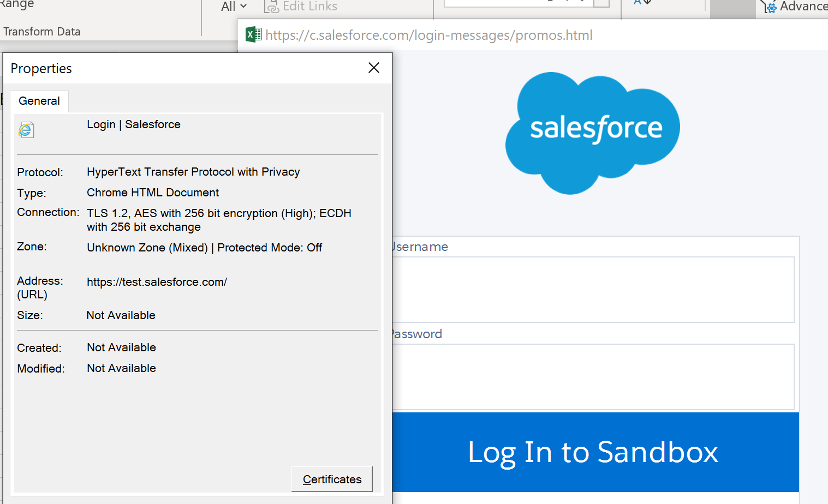This screenshot has width=828, height=504.
Task: Click the Excel icon beside the URL
Action: coord(253,35)
